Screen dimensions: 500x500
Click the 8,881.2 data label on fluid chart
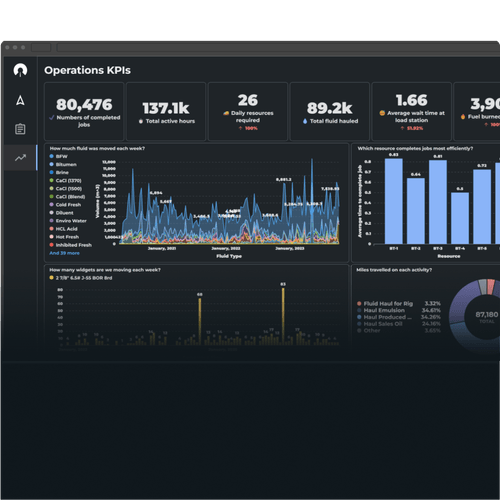tap(284, 179)
